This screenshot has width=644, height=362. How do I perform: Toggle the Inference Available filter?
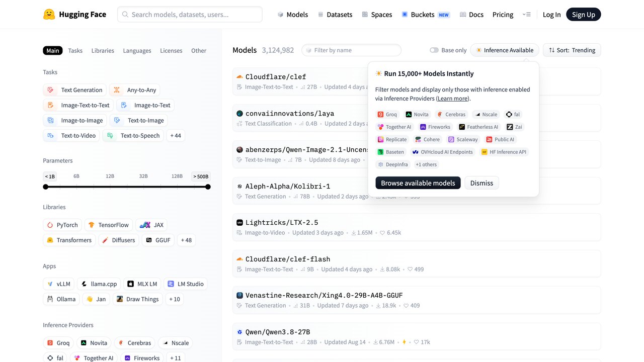pos(505,50)
